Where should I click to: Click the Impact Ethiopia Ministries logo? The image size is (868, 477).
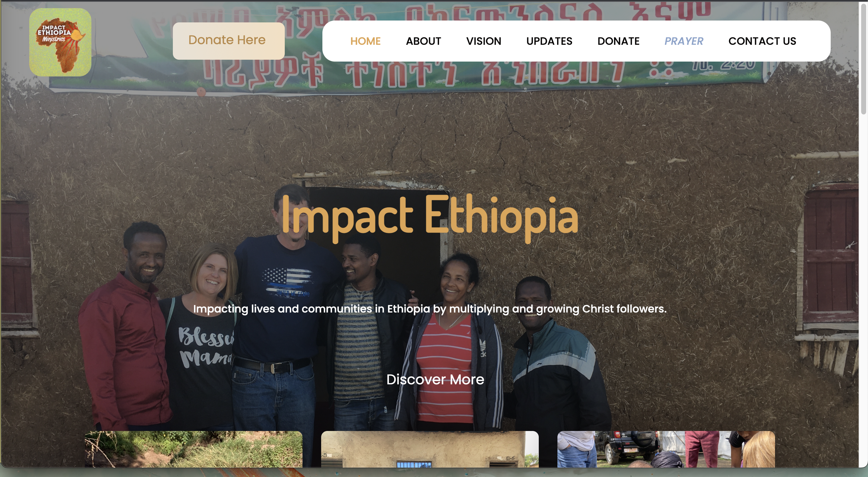click(x=60, y=42)
